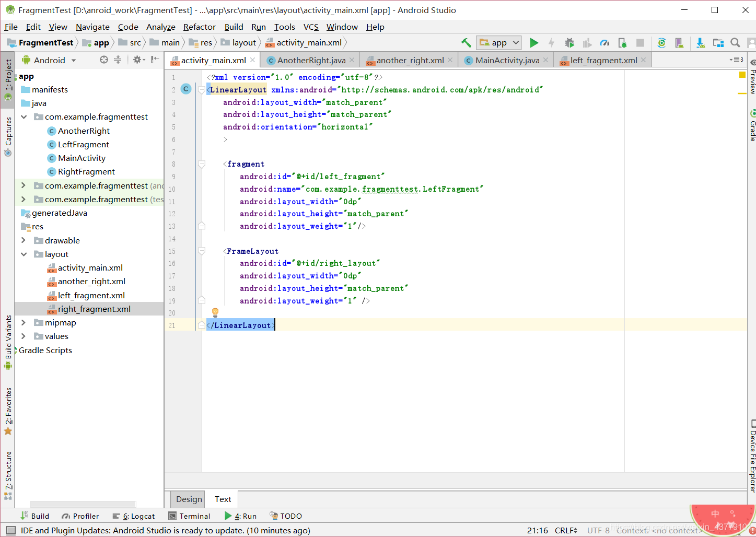Screen dimensions: 756x537
Task: Open the Profiler tool window
Action: [x=80, y=516]
